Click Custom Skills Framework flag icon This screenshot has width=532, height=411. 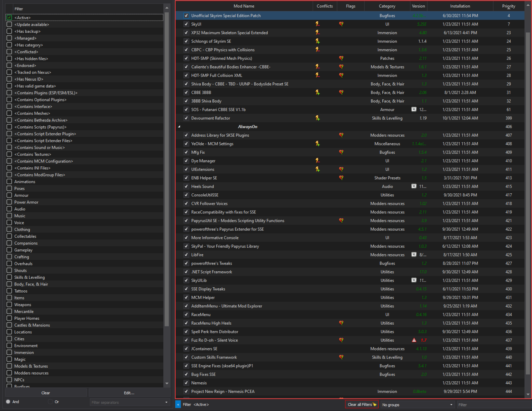click(341, 357)
